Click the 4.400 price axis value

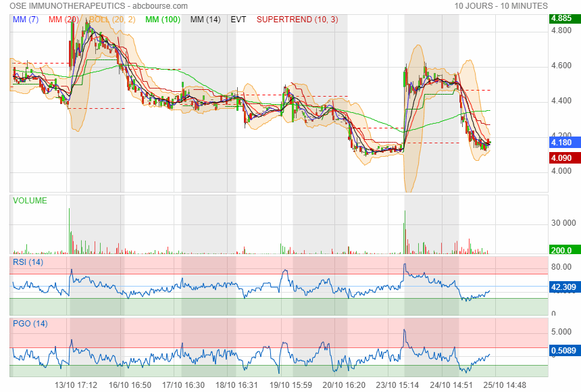pyautogui.click(x=561, y=101)
